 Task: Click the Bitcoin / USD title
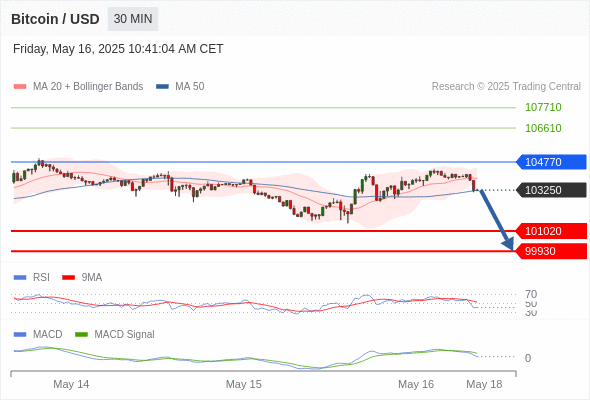click(55, 19)
